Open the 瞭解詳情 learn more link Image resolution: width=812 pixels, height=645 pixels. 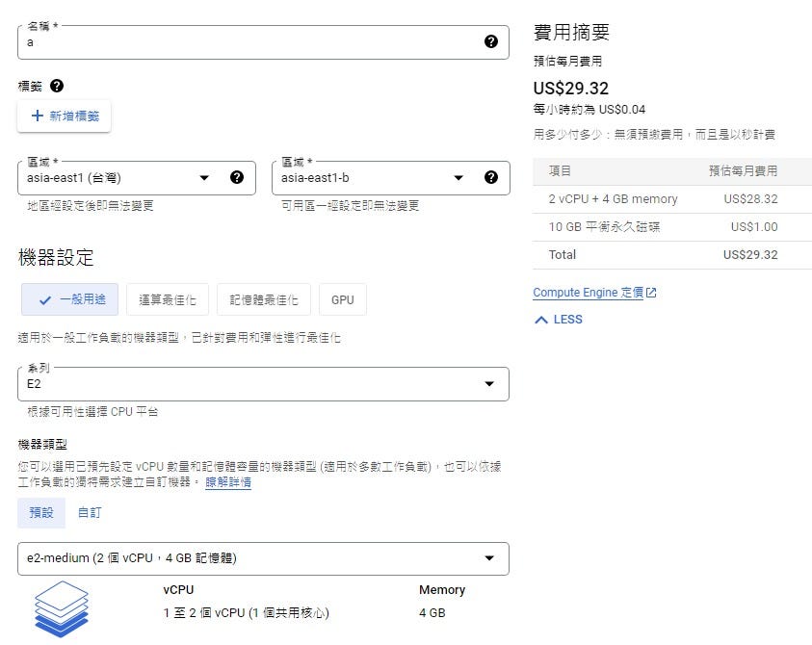coord(228,482)
